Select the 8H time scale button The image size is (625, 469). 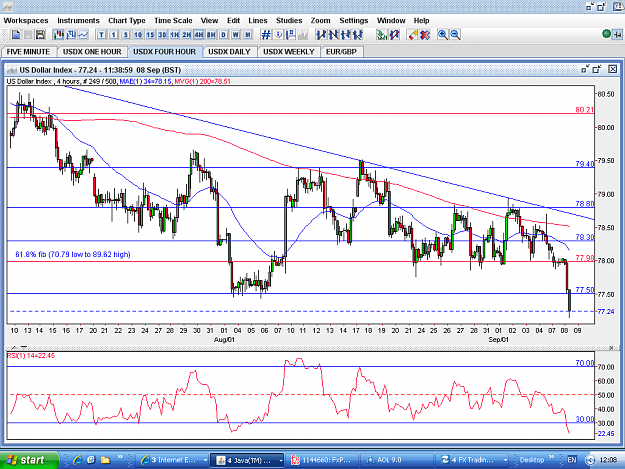tap(211, 35)
